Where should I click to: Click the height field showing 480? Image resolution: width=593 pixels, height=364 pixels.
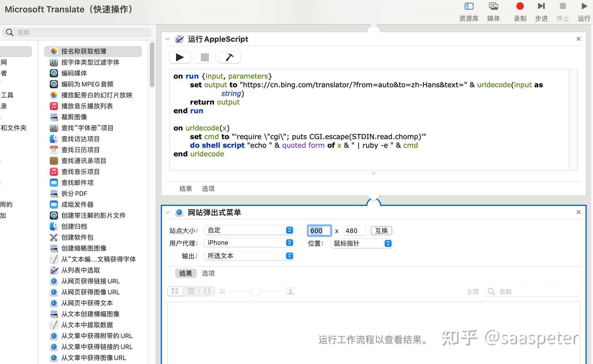[x=354, y=231]
